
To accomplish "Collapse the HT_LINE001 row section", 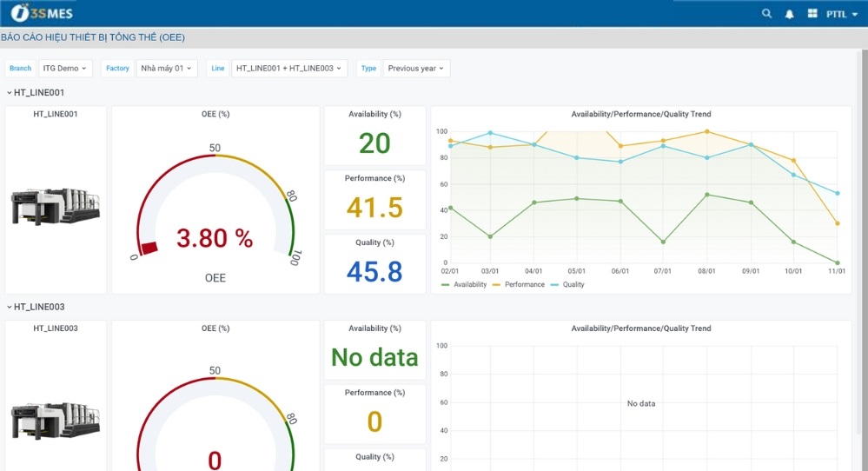I will pyautogui.click(x=35, y=92).
